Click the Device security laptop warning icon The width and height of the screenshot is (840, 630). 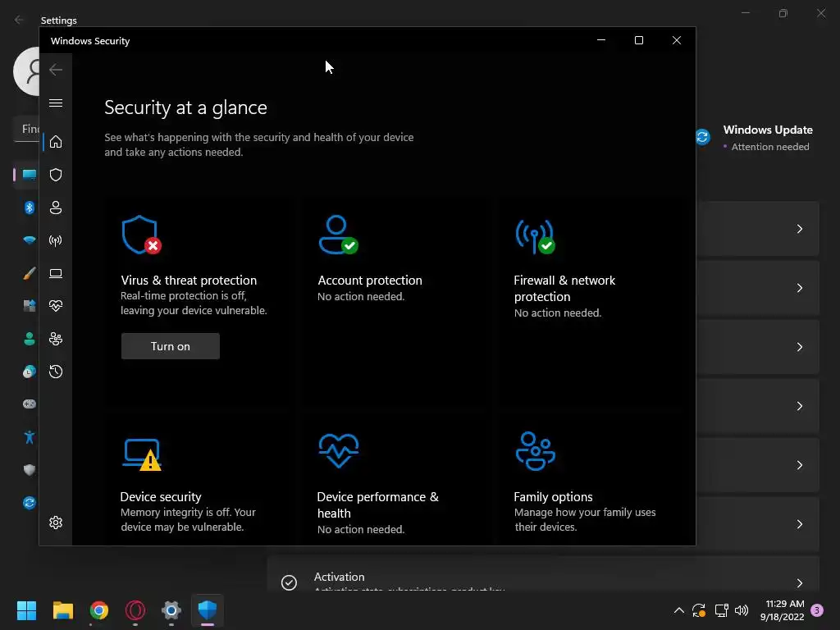click(143, 454)
